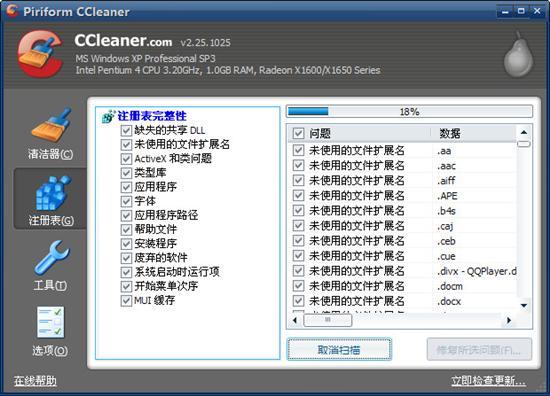Toggle MUI 缓存 checkbox
This screenshot has width=550, height=396.
pos(126,301)
